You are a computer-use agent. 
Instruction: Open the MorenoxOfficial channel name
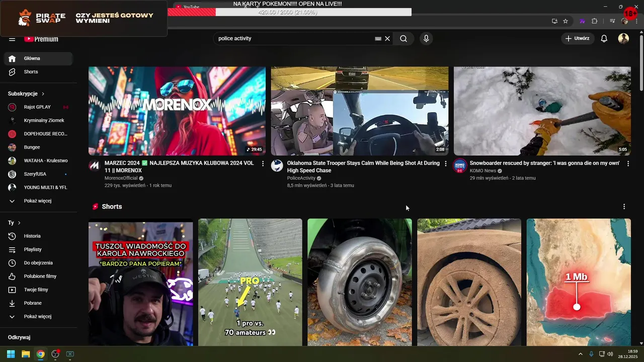[x=121, y=178]
